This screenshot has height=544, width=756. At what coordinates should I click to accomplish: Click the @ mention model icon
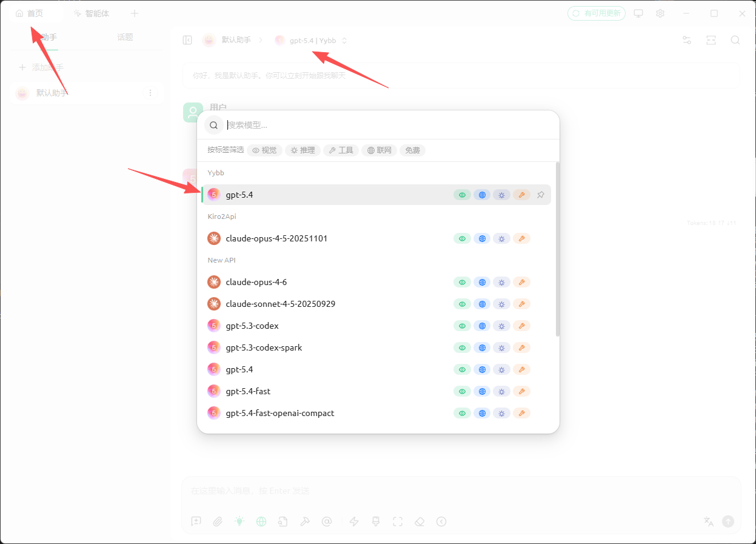click(327, 521)
